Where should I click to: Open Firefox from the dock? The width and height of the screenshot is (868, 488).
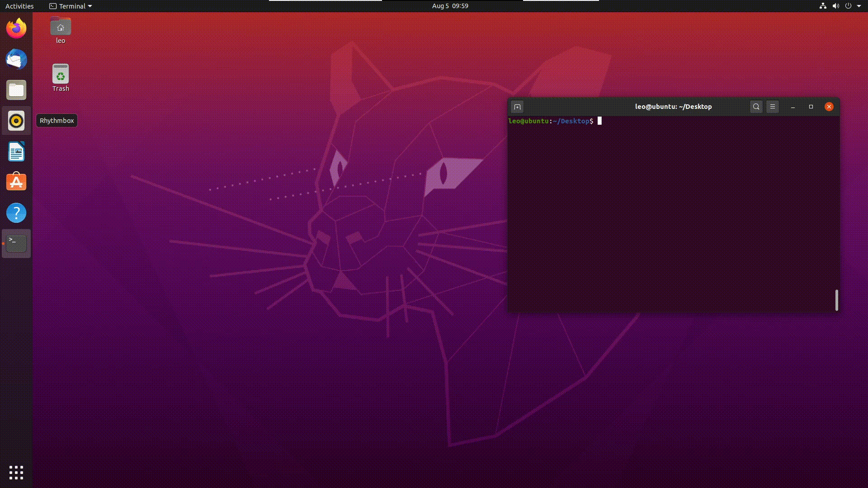tap(16, 28)
